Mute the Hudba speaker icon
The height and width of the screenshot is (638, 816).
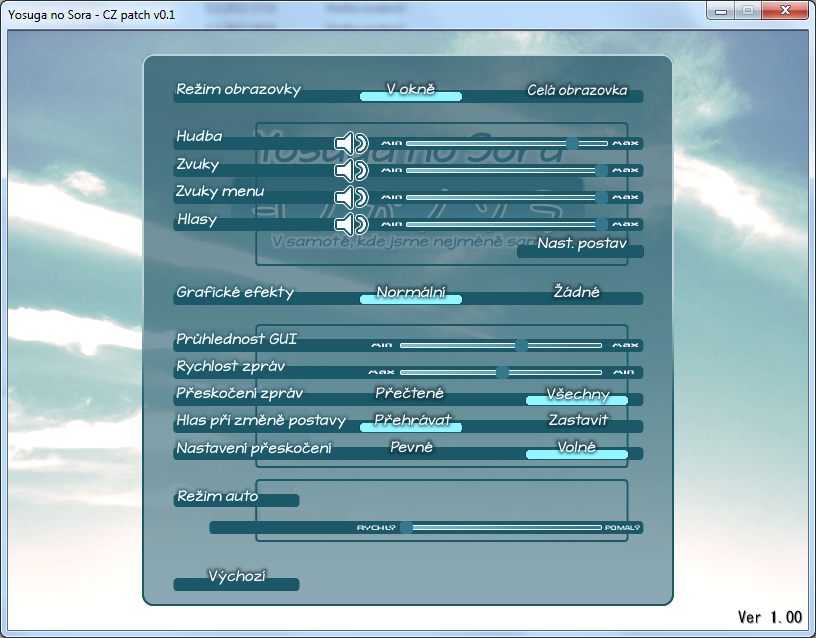[x=351, y=144]
